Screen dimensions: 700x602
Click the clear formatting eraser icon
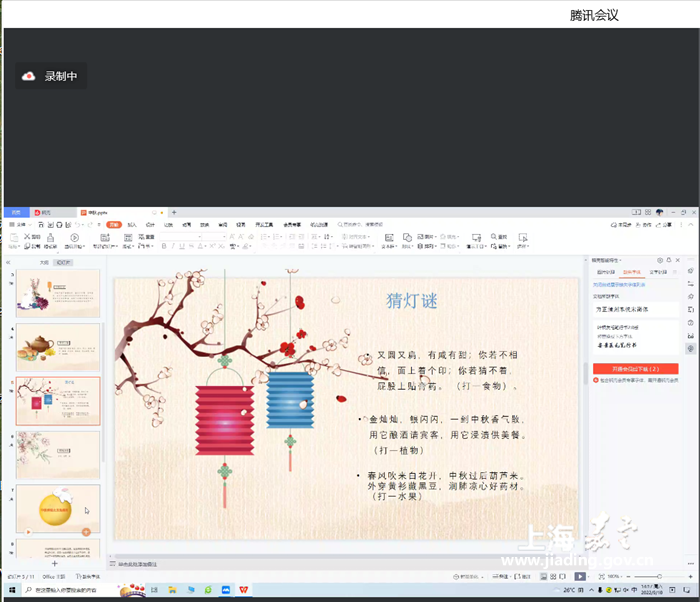coord(251,236)
